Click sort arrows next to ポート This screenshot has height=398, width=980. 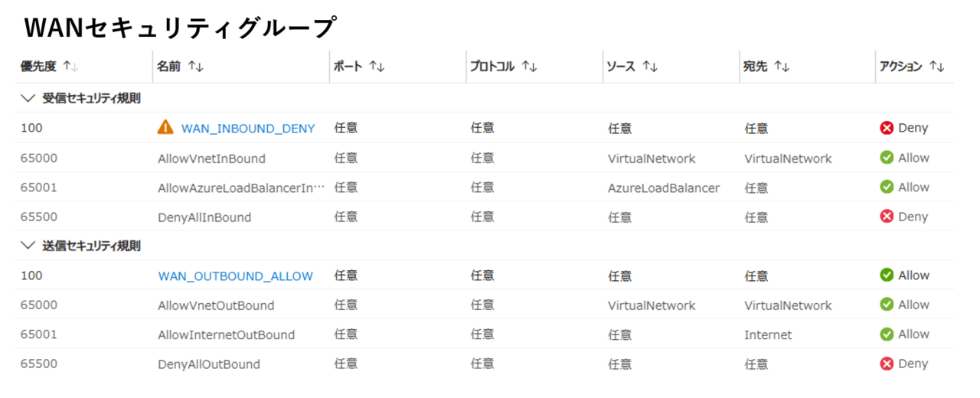tap(377, 67)
